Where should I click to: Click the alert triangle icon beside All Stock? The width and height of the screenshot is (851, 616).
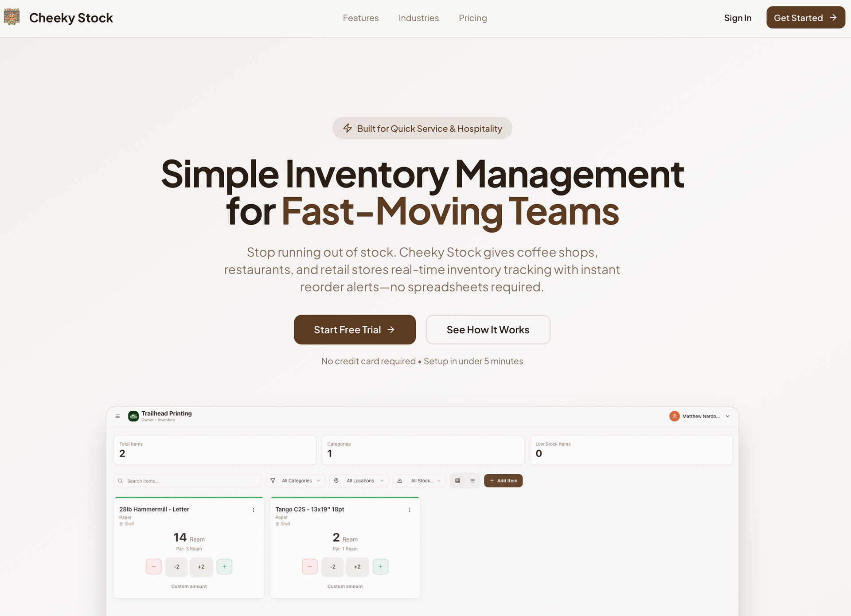point(400,480)
